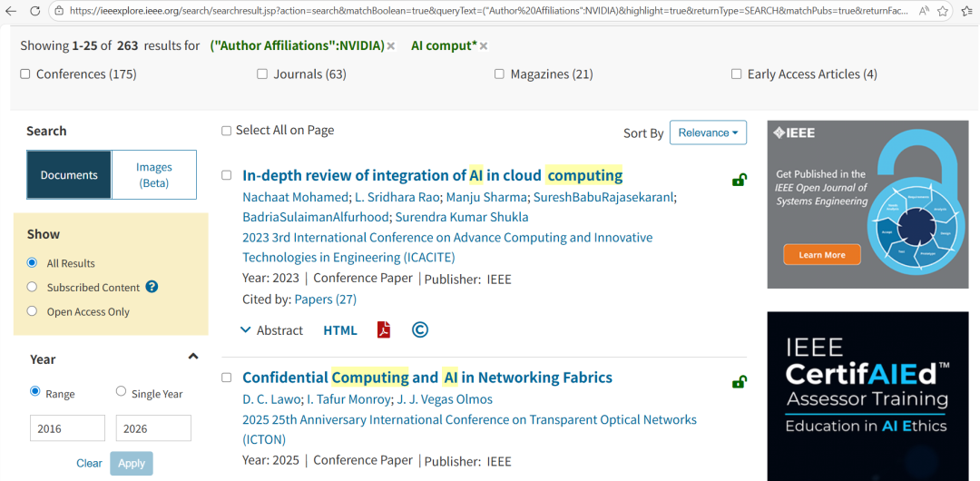Open author BadriaSulaimanAlfurhood
The image size is (980, 481).
click(x=314, y=217)
